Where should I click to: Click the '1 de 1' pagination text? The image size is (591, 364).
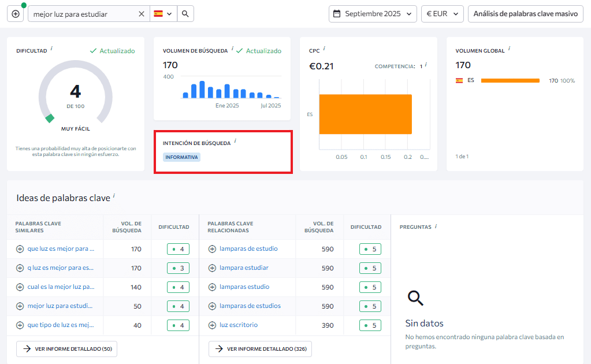coord(462,157)
